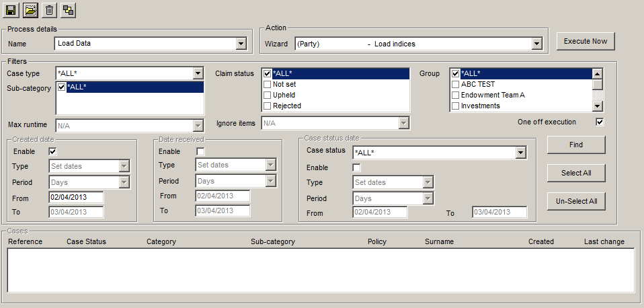Screen dimensions: 644x308
Task: Click the Case Status column header
Action: (x=86, y=241)
